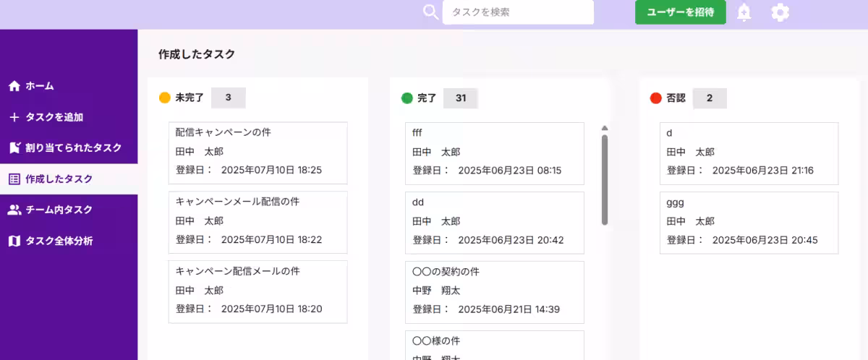Open the ggg task card in 否認
The width and height of the screenshot is (868, 360).
click(x=749, y=220)
